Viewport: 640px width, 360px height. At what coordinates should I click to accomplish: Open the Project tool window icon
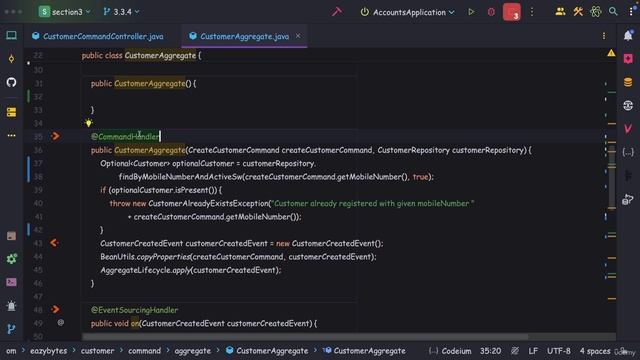pos(11,36)
